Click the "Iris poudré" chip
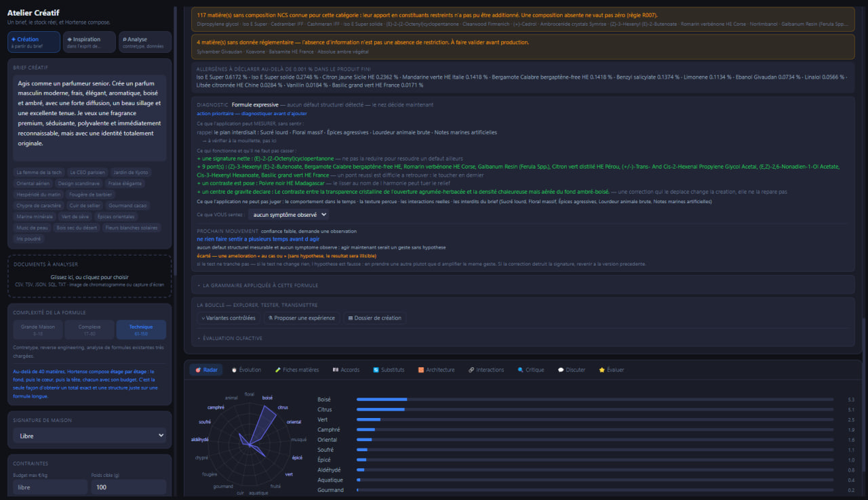 pyautogui.click(x=28, y=238)
